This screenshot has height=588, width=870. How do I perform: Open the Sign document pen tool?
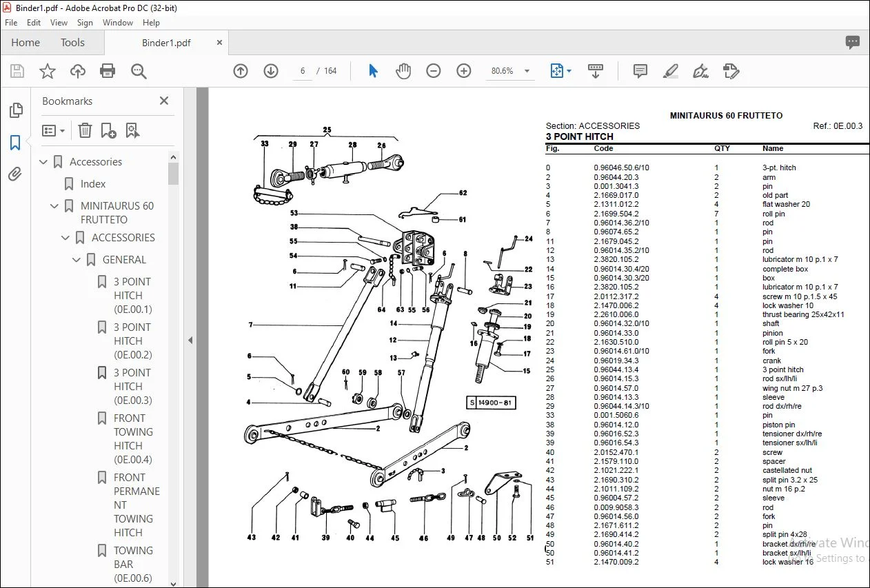click(x=700, y=71)
